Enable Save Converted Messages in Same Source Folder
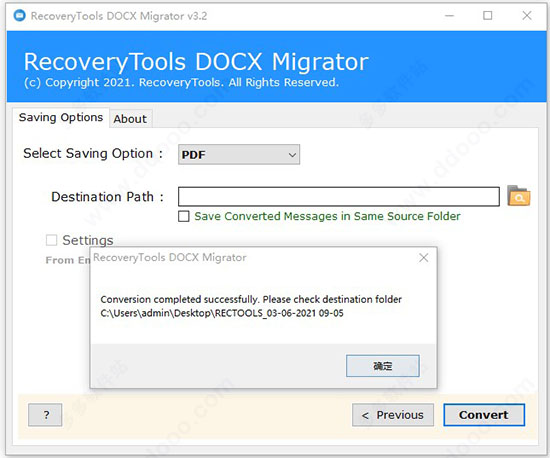 click(x=183, y=216)
